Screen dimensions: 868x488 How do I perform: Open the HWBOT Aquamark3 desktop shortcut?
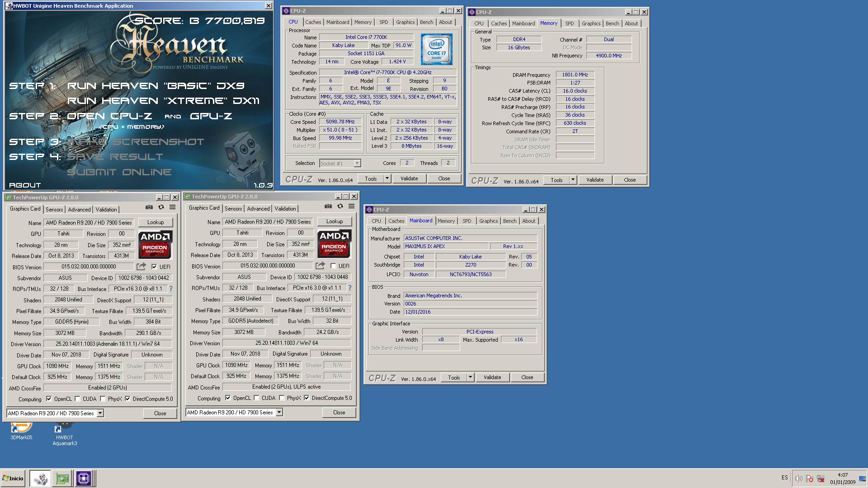(x=65, y=434)
